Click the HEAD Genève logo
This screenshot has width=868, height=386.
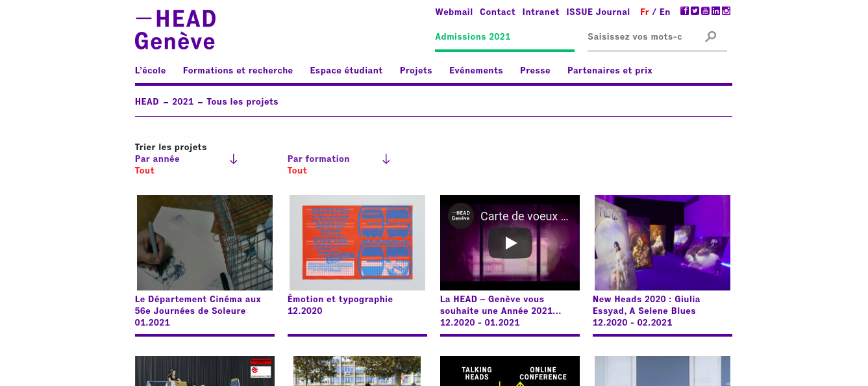(175, 30)
